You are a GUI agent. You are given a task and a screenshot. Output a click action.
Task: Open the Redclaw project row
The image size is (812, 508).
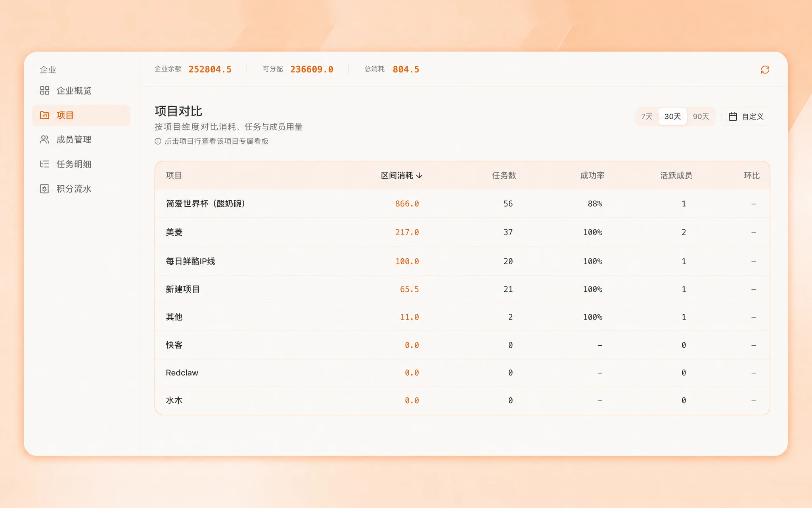coord(462,373)
